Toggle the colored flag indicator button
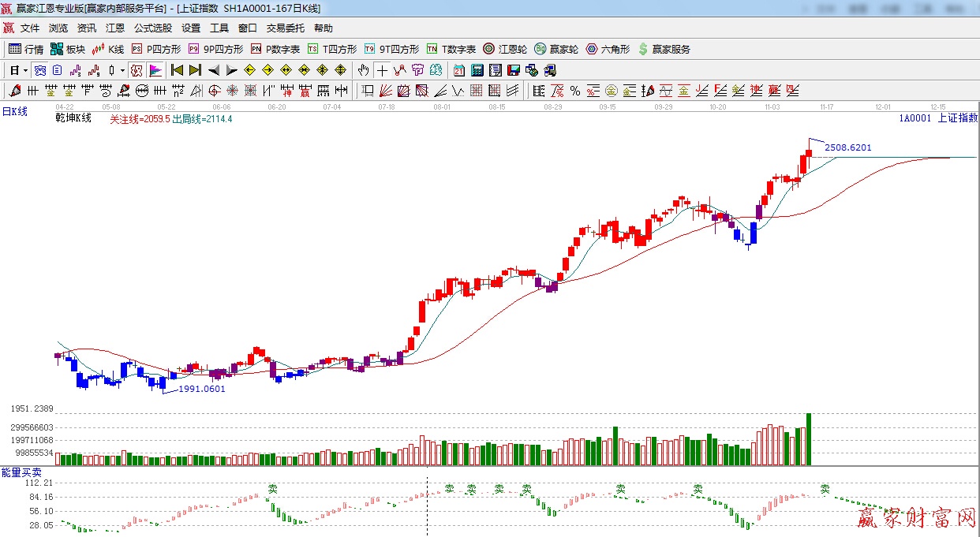Image resolution: width=980 pixels, height=537 pixels. (x=155, y=70)
